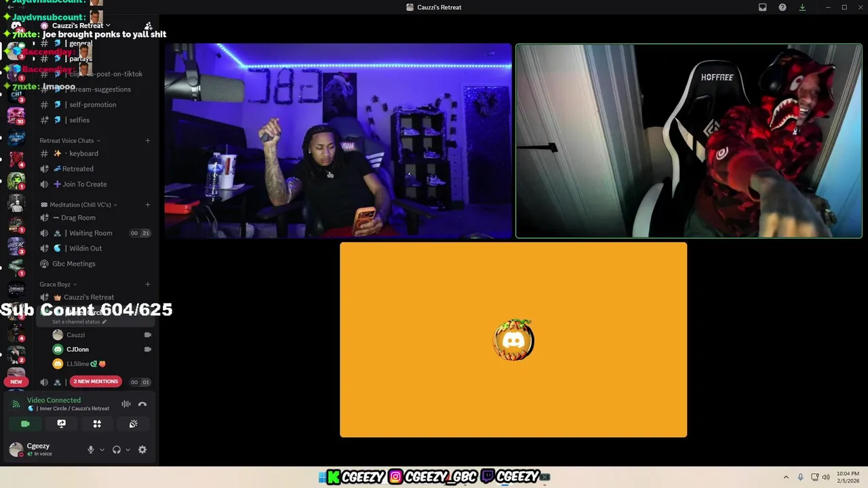
Task: Collapse the Grace Boyz category
Action: pos(58,285)
